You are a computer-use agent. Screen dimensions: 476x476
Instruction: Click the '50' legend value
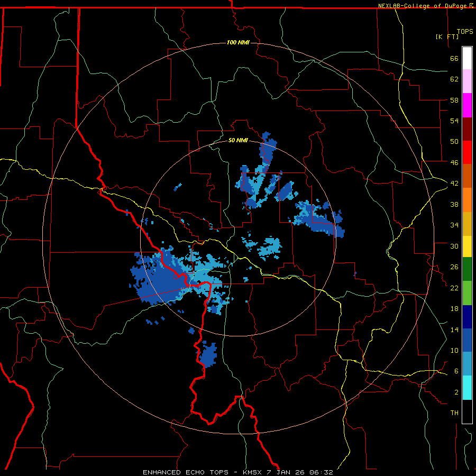[454, 142]
